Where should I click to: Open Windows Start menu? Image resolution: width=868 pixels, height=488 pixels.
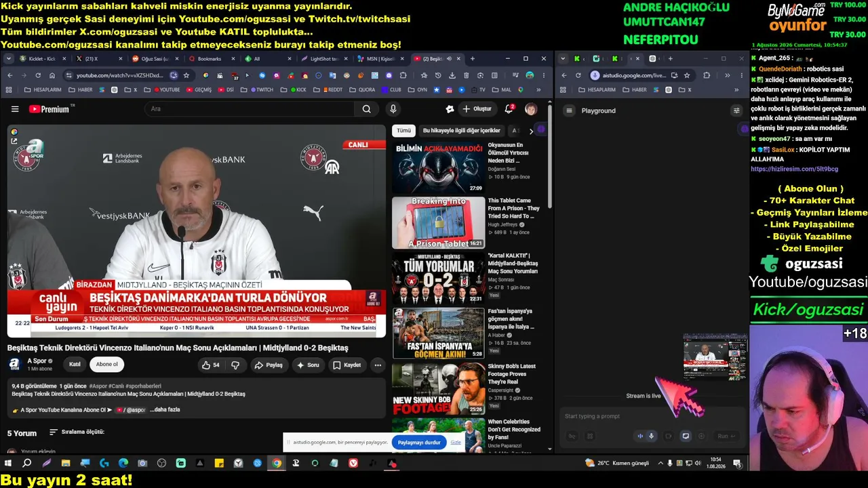8,464
